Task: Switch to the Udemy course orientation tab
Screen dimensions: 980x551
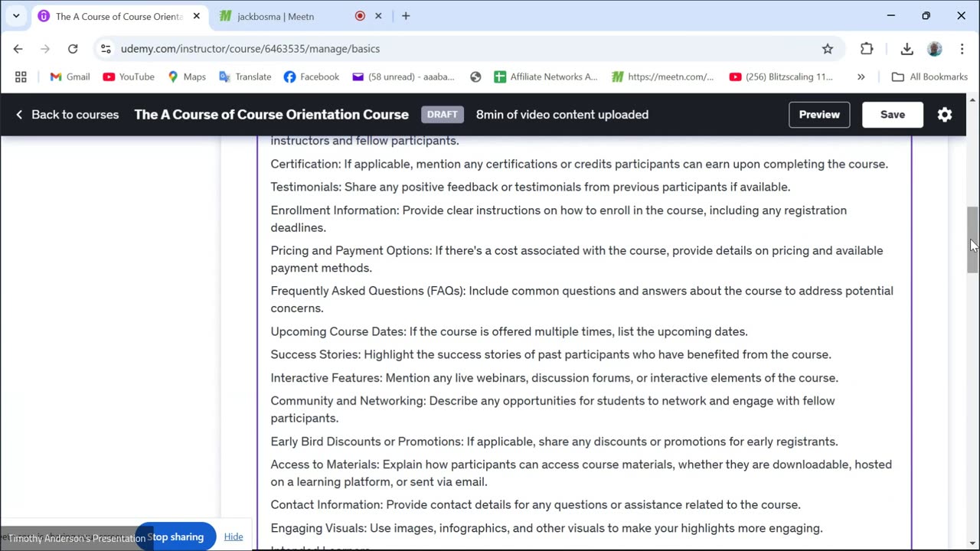Action: click(119, 16)
